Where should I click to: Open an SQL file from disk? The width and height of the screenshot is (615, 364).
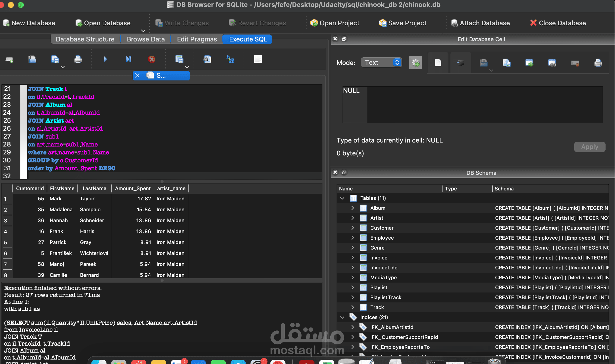click(32, 59)
